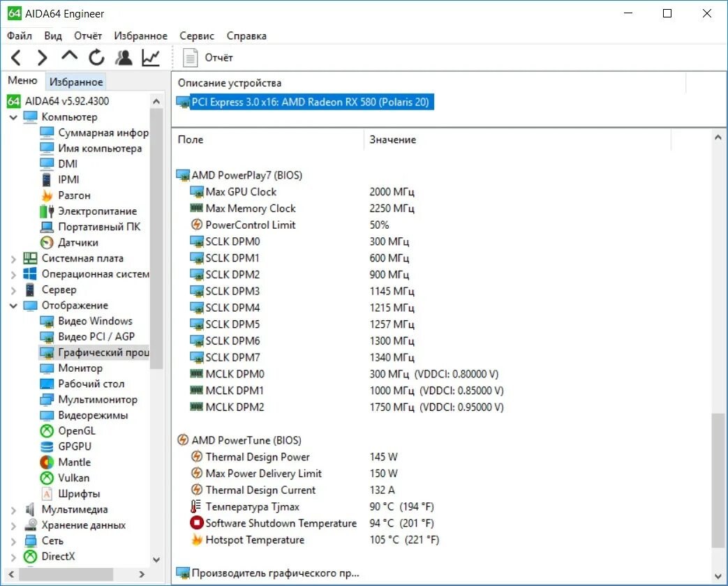The height and width of the screenshot is (586, 728).
Task: Select the Разгон flame icon in tree
Action: [47, 195]
